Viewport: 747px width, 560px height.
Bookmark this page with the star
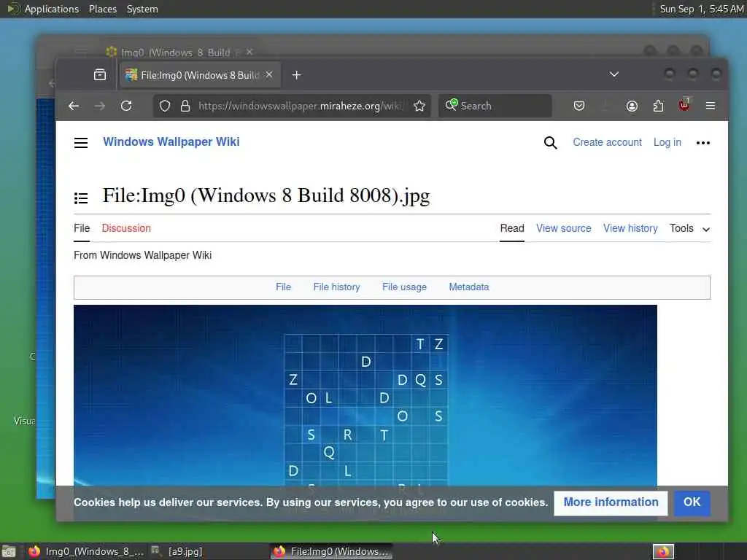pos(419,106)
